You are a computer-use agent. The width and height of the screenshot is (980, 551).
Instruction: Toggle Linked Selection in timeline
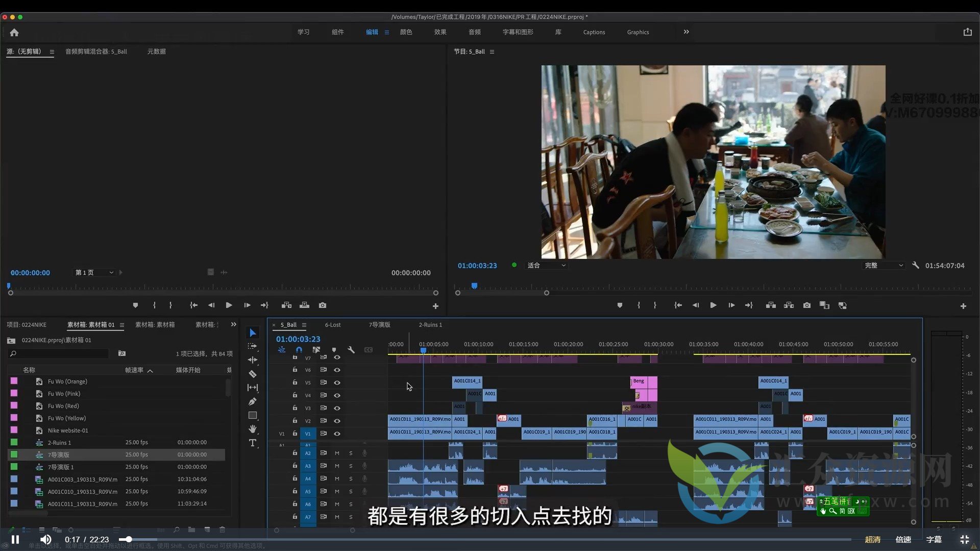point(316,350)
